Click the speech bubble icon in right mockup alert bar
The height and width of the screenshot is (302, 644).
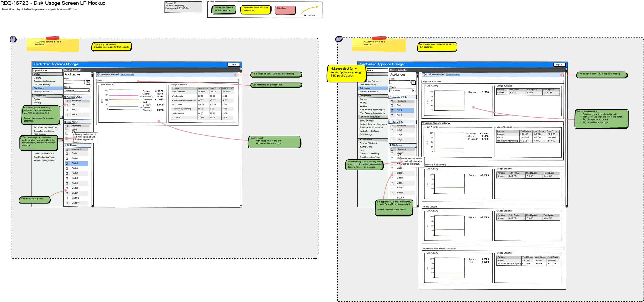click(425, 74)
